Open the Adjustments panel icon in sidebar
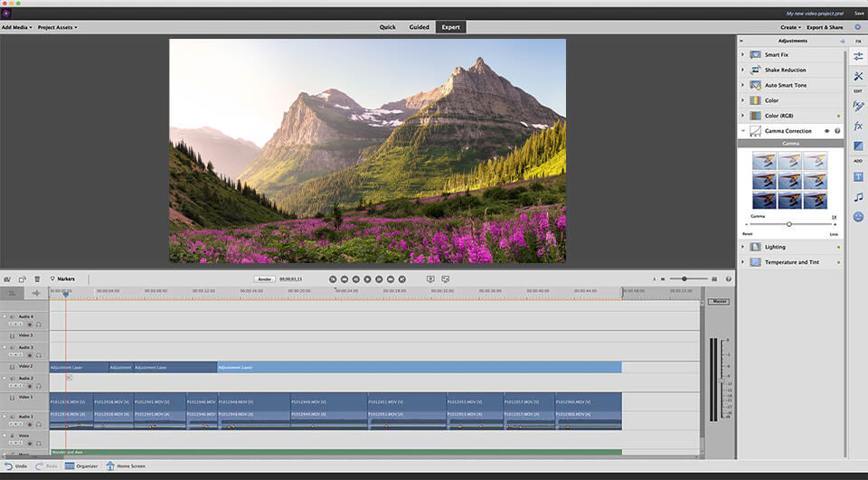 point(858,56)
